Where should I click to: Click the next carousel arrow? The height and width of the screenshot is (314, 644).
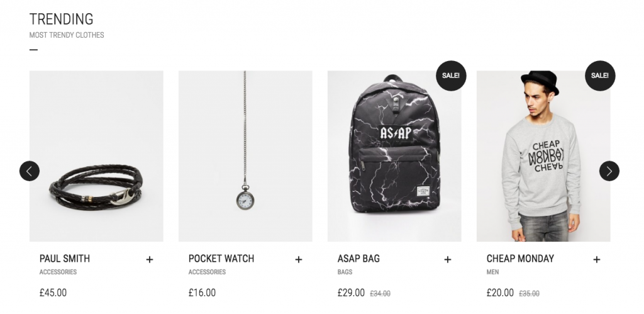pyautogui.click(x=609, y=171)
